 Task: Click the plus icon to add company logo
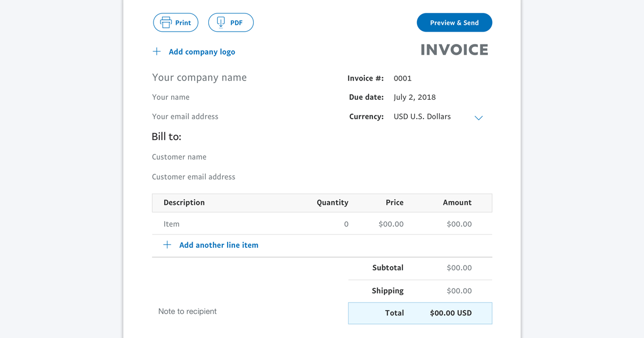[156, 51]
